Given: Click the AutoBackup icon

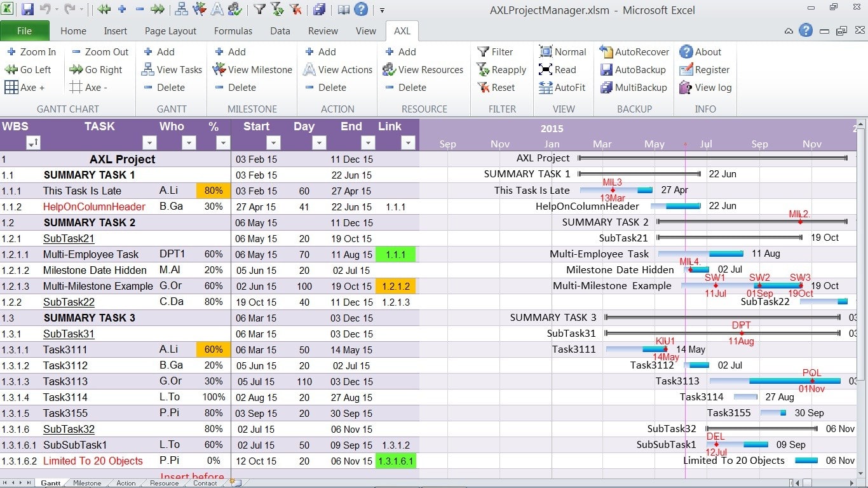Looking at the screenshot, I should [606, 70].
